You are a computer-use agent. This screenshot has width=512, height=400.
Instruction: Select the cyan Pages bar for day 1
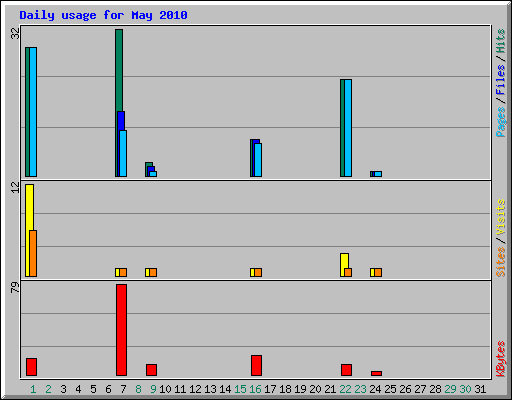(33, 112)
